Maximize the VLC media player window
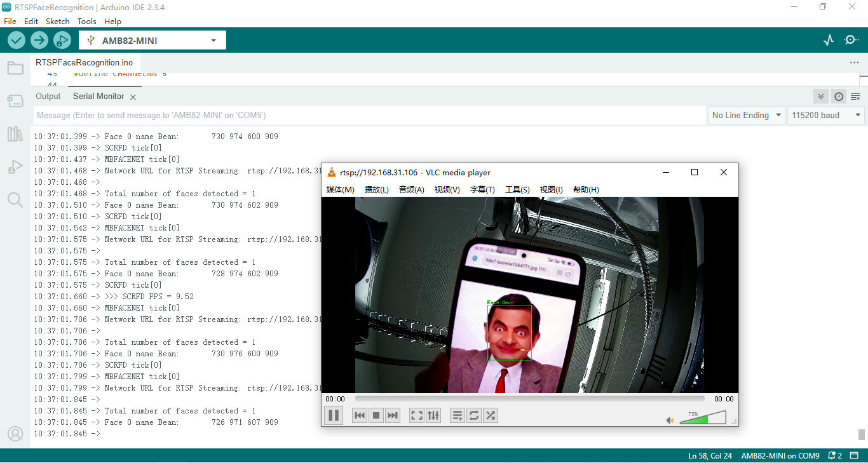 pos(695,172)
